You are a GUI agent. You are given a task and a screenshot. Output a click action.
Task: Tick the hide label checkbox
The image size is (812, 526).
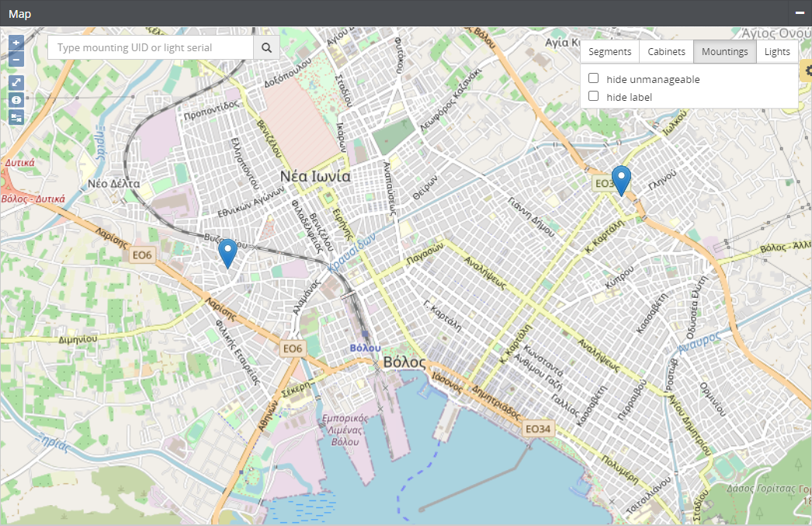click(594, 96)
